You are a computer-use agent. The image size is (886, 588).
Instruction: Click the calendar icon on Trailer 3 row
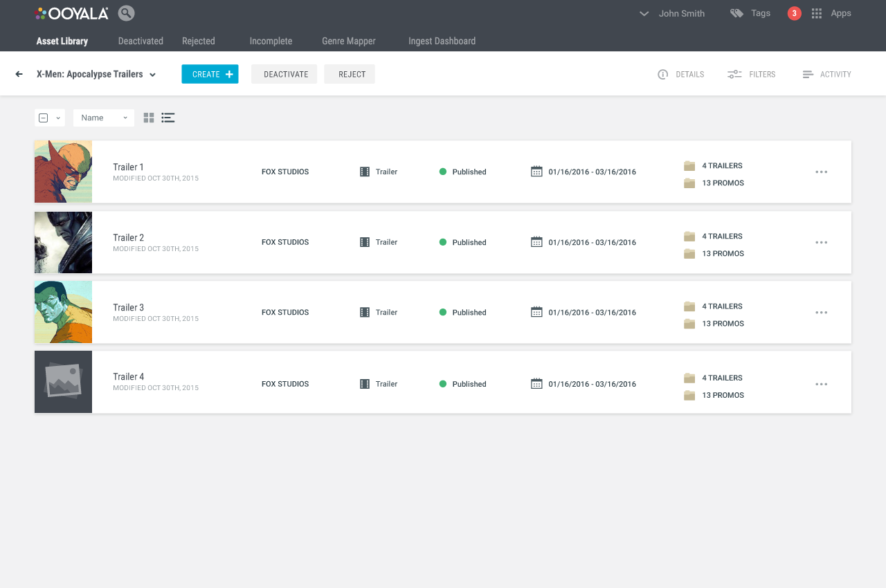536,312
